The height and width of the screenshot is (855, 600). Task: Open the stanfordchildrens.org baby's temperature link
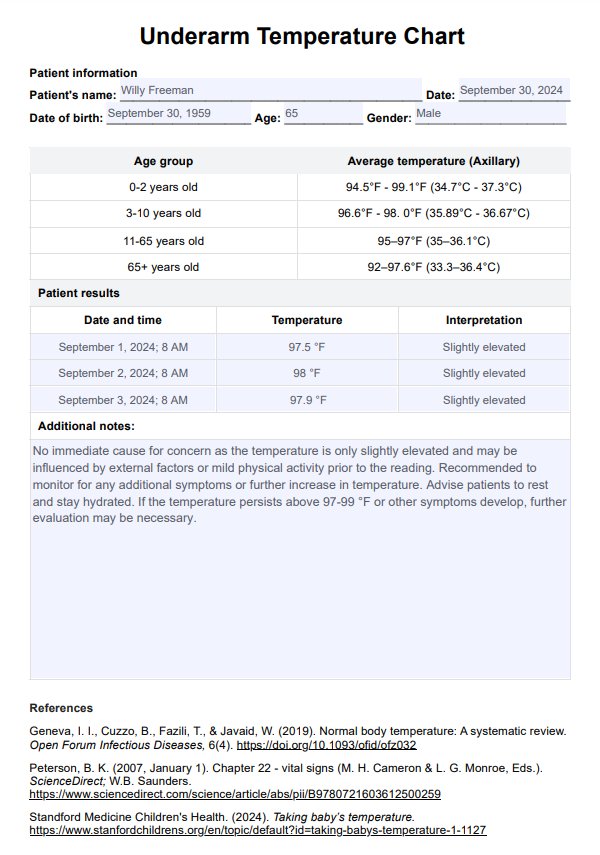click(257, 830)
